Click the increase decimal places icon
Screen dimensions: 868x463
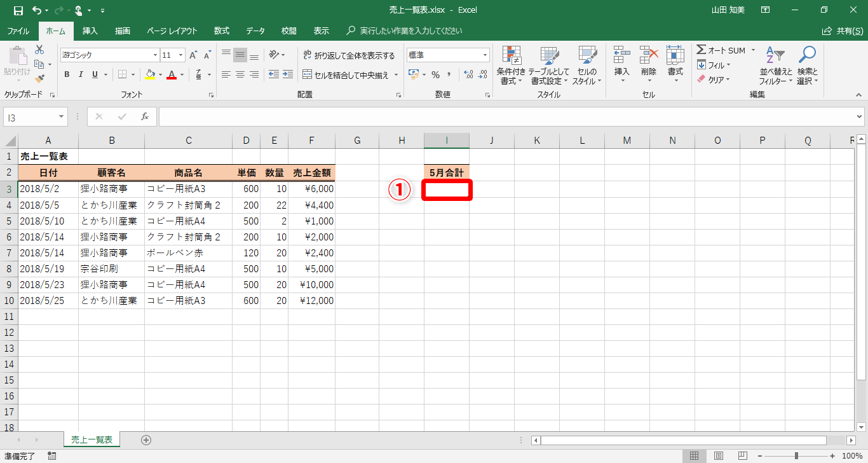tap(469, 74)
